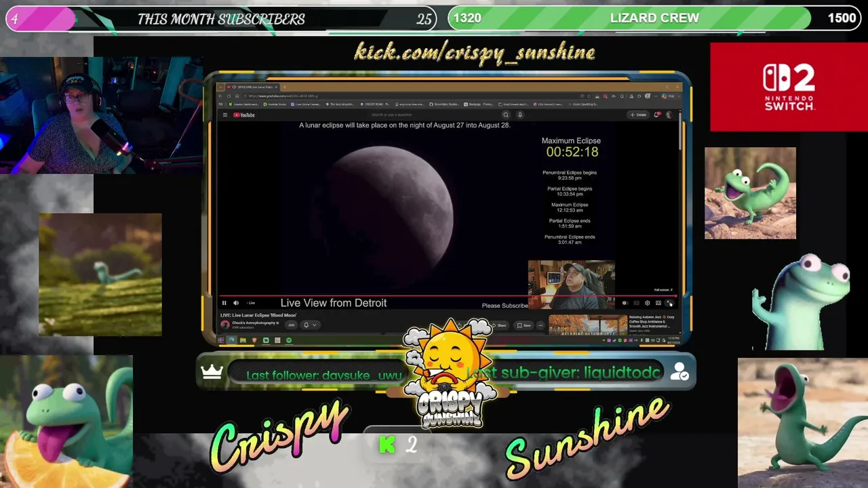Click the video title Live Lunar Eclipse 'Blood Moon'
The width and height of the screenshot is (868, 488).
point(258,315)
